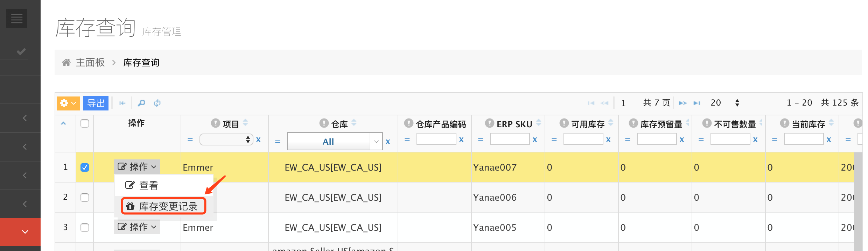The width and height of the screenshot is (868, 251).
Task: Click info icon beside 库存预留量 header
Action: coord(633,123)
